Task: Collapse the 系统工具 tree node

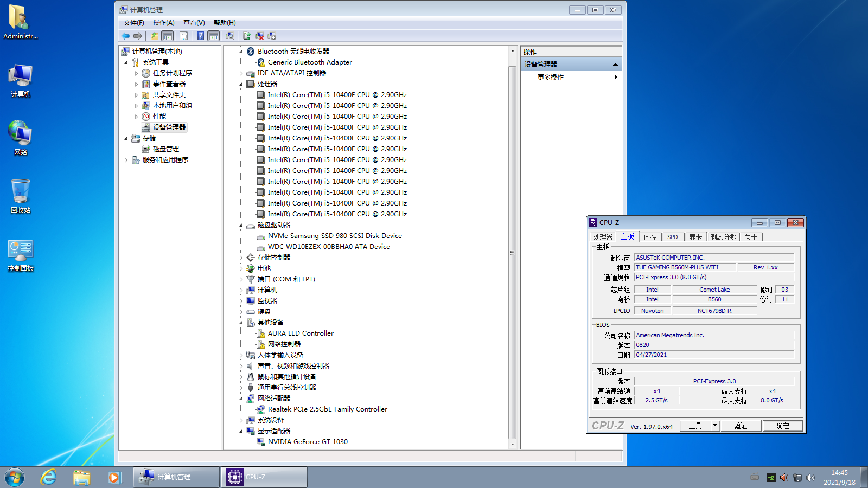Action: 126,62
